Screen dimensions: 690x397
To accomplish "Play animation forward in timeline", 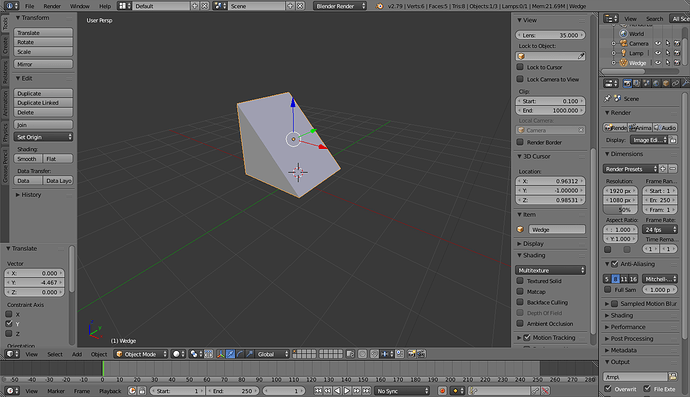I will pyautogui.click(x=347, y=391).
